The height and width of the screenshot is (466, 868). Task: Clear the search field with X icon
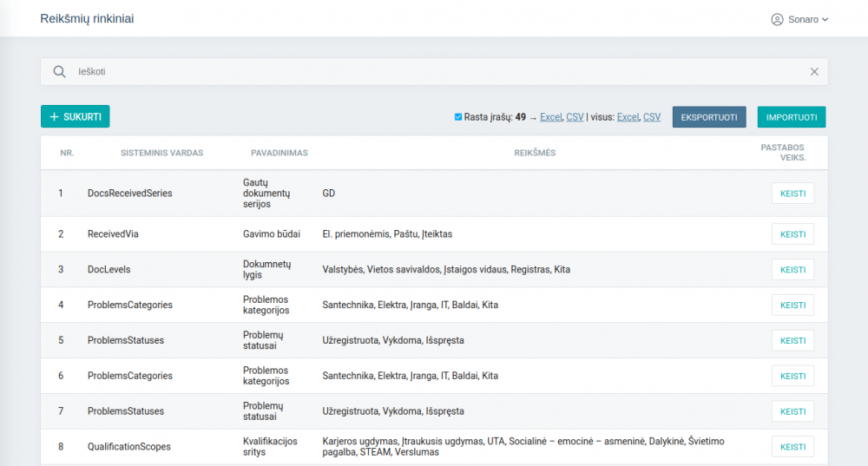click(x=814, y=72)
